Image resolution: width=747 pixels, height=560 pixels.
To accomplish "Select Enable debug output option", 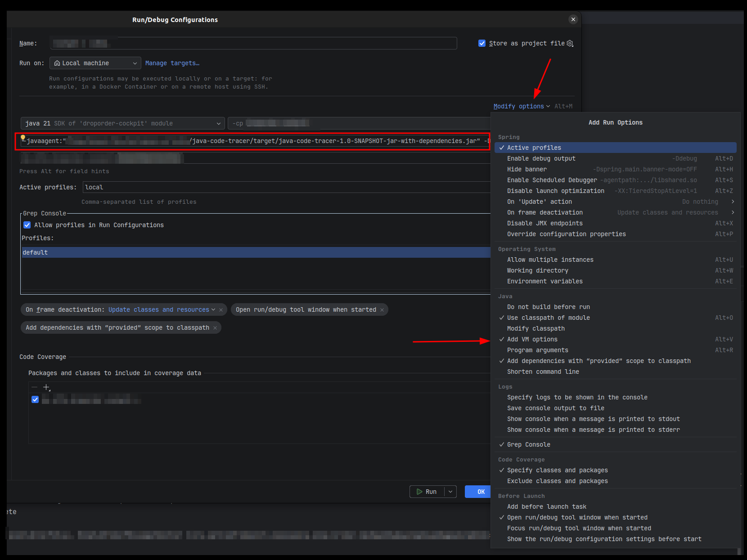I will point(615,158).
